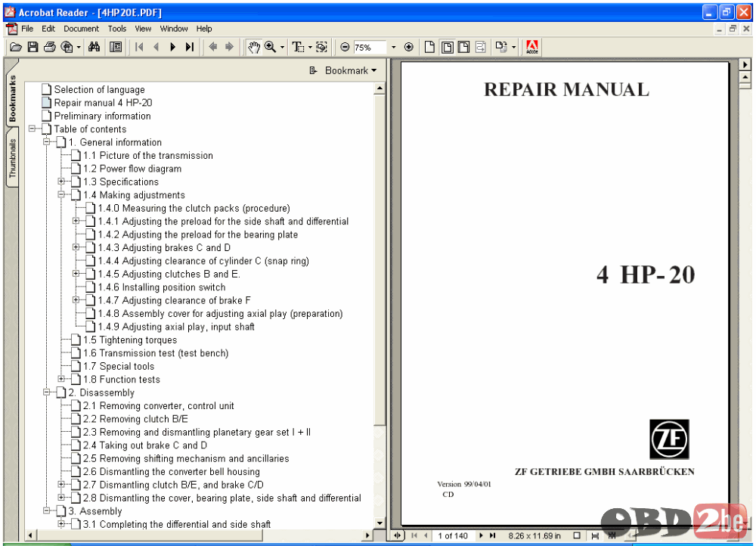This screenshot has width=756, height=546.
Task: Switch to the Thumbnails side tab
Action: pyautogui.click(x=12, y=159)
